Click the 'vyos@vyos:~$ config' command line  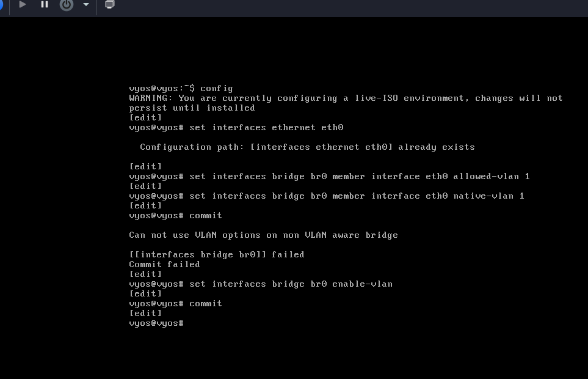point(181,89)
